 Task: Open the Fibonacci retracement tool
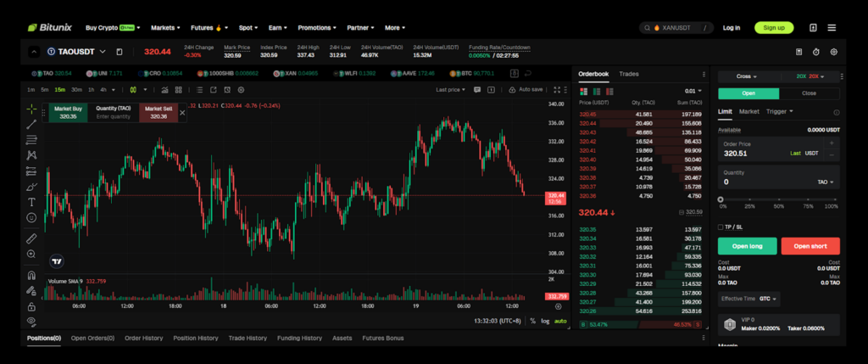31,140
